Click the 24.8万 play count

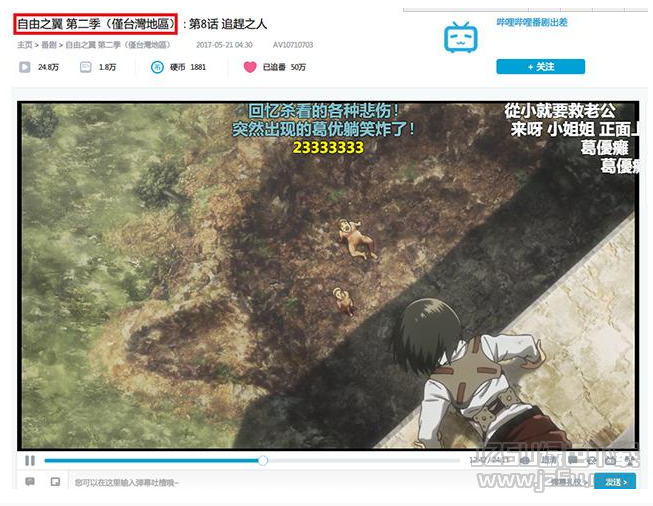48,67
